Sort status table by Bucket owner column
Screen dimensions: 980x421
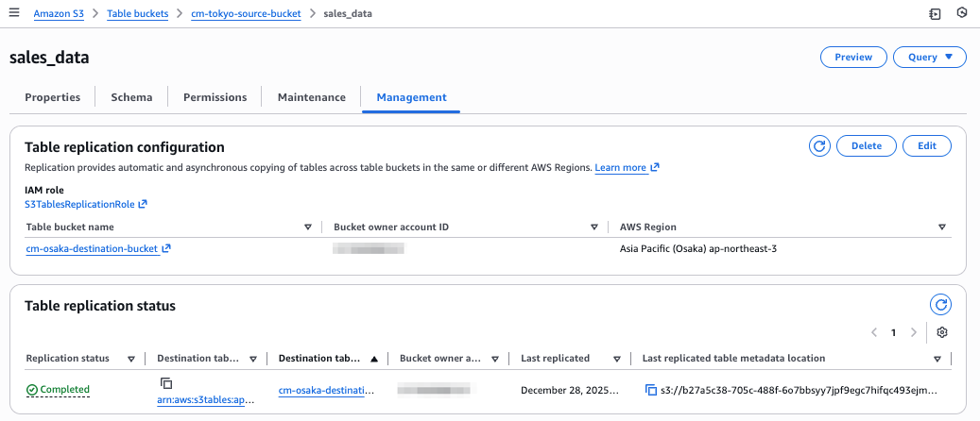click(495, 359)
